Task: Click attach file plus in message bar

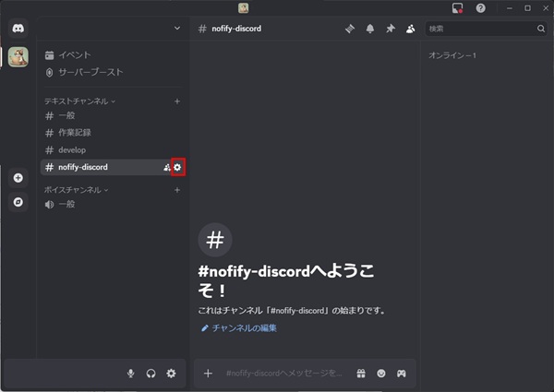Action: pyautogui.click(x=208, y=374)
